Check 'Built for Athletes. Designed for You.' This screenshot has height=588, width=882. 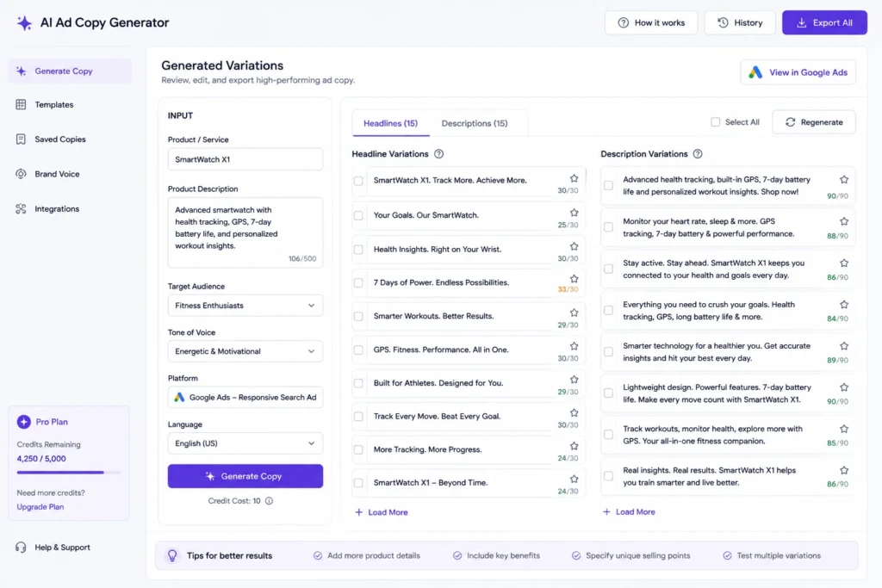[358, 383]
